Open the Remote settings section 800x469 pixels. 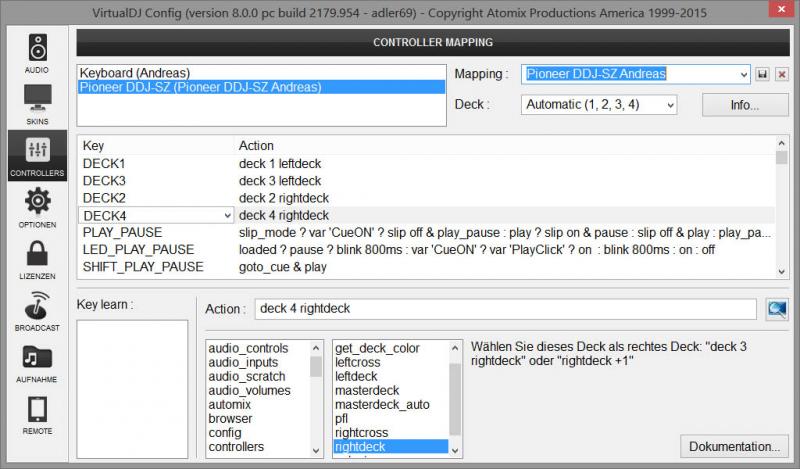coord(37,414)
